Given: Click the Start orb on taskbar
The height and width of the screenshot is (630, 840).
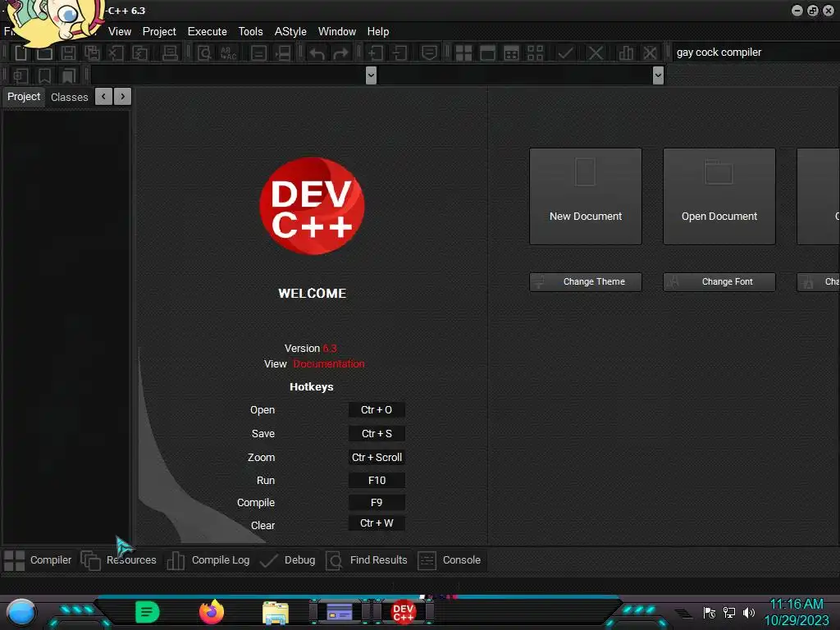Looking at the screenshot, I should click(21, 612).
